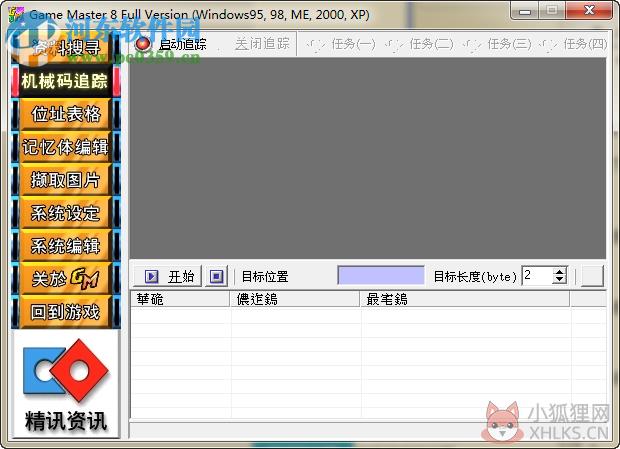The width and height of the screenshot is (620, 449).
Task: Select 任务(三) task button
Action: click(497, 44)
